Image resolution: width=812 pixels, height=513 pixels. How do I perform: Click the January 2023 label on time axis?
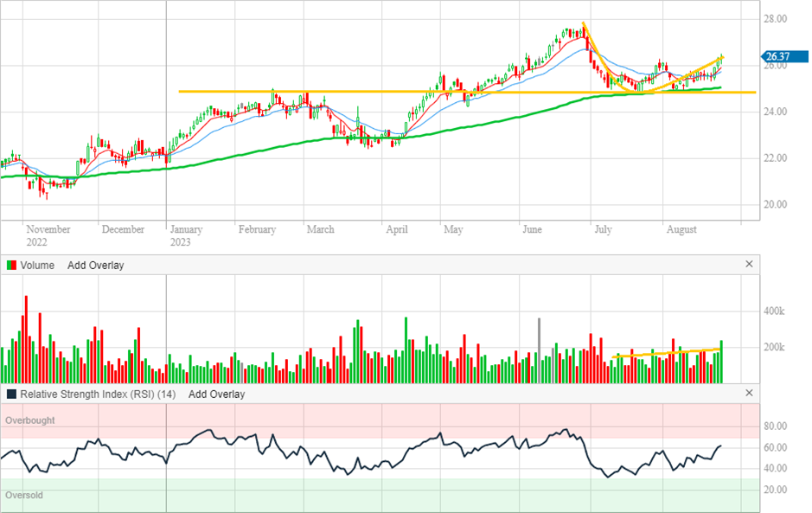point(186,235)
